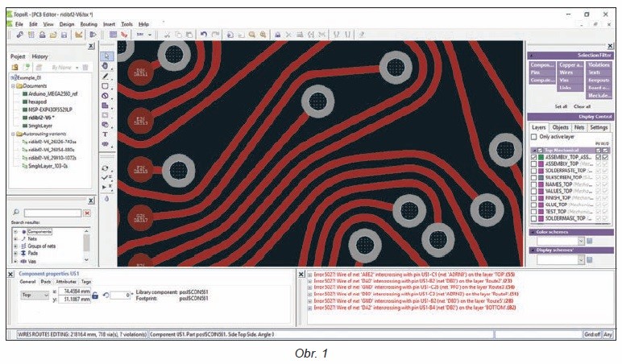This screenshot has width=622, height=364.
Task: Click the Copy toolbar icon
Action: 178,35
